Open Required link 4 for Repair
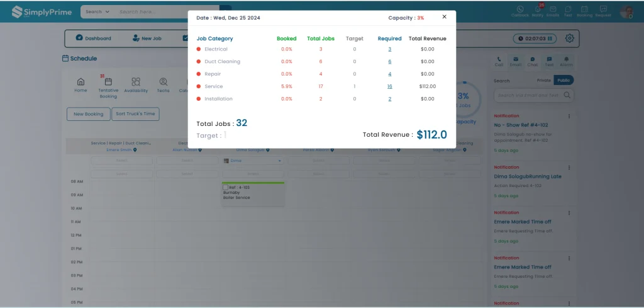Screen dimensions: 644x308 pos(390,74)
